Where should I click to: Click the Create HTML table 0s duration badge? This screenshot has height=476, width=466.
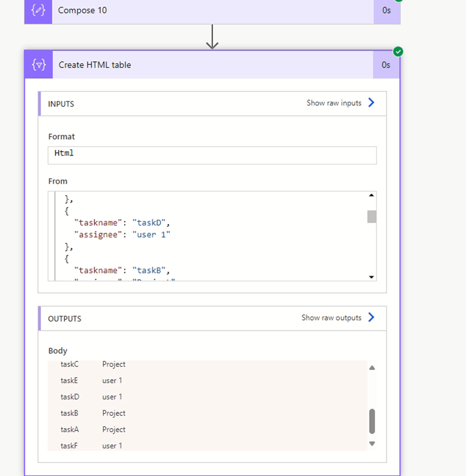386,65
